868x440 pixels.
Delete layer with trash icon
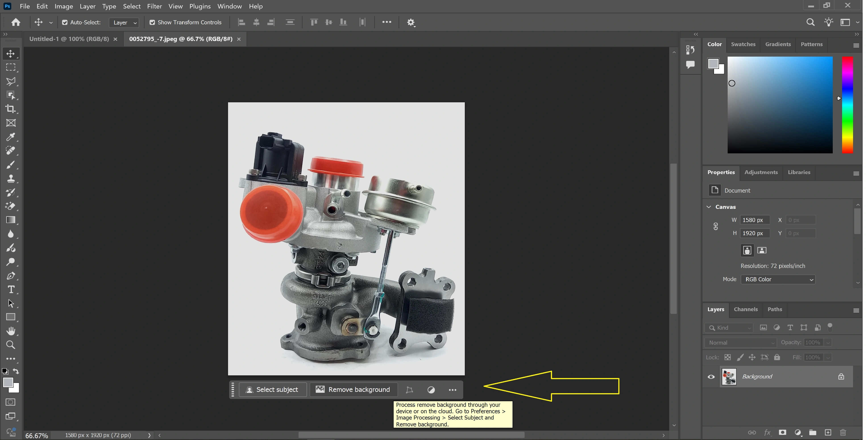(x=843, y=433)
